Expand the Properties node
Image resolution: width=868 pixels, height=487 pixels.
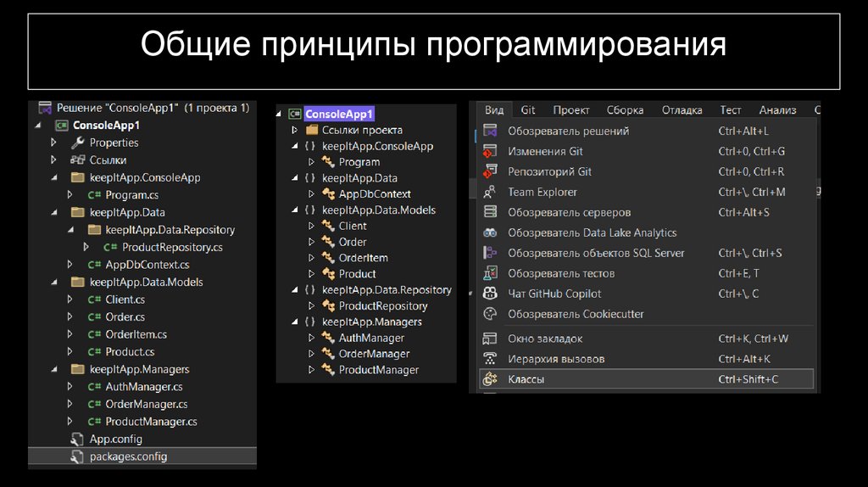tap(53, 143)
